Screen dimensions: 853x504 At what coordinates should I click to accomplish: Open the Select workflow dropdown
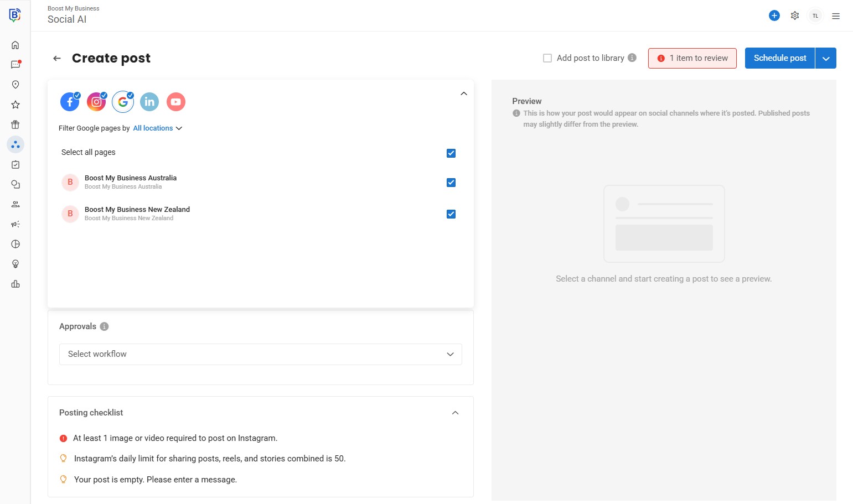pyautogui.click(x=260, y=354)
